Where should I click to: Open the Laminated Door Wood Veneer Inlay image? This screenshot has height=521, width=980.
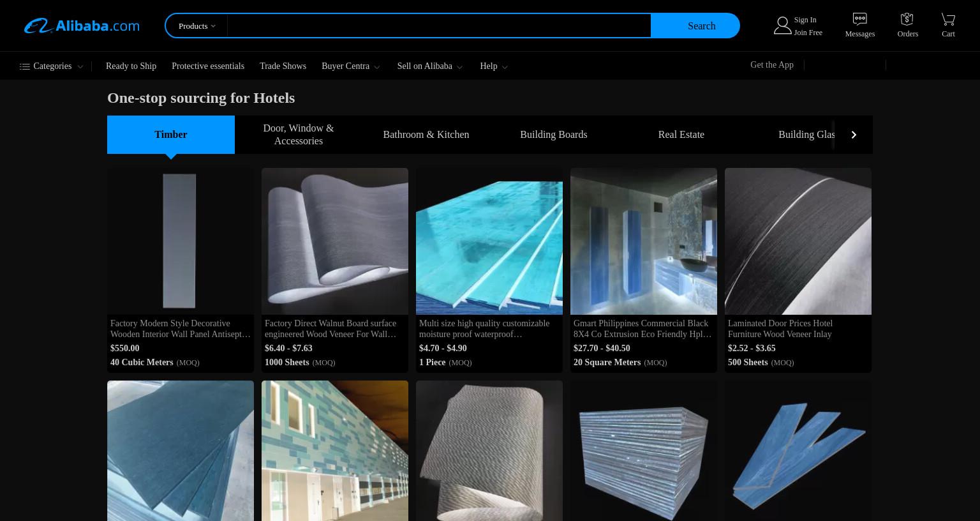point(798,241)
